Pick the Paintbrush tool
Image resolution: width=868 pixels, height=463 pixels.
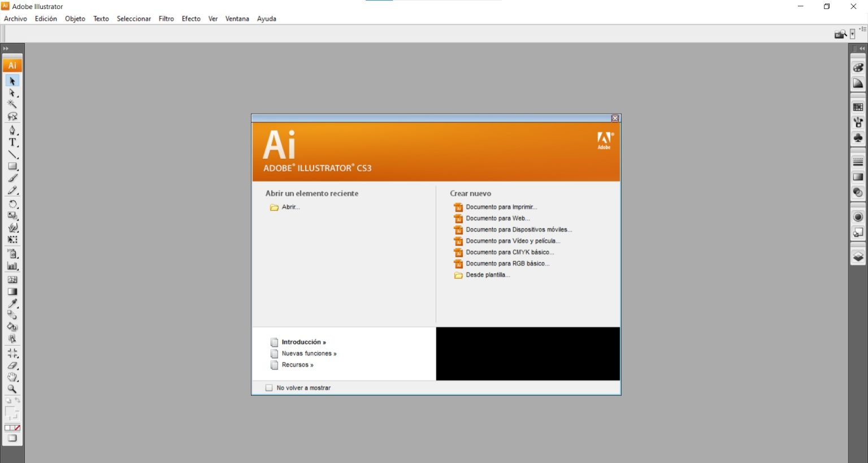tap(12, 178)
